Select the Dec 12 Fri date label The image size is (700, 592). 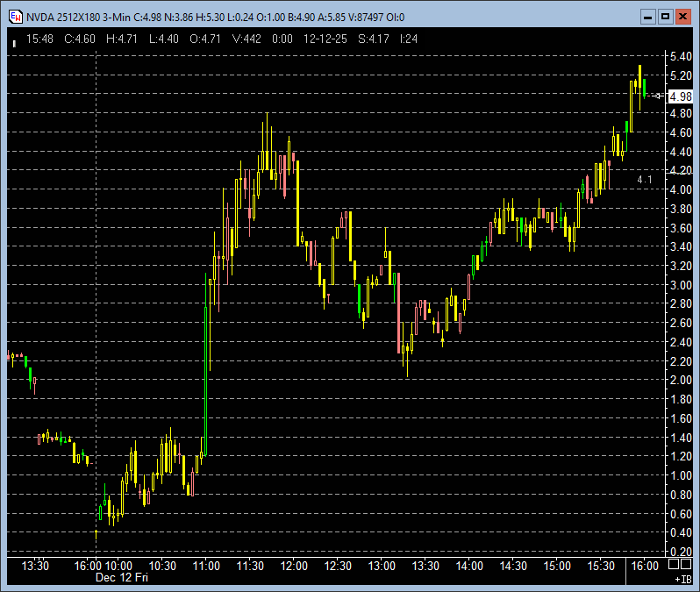click(x=121, y=578)
